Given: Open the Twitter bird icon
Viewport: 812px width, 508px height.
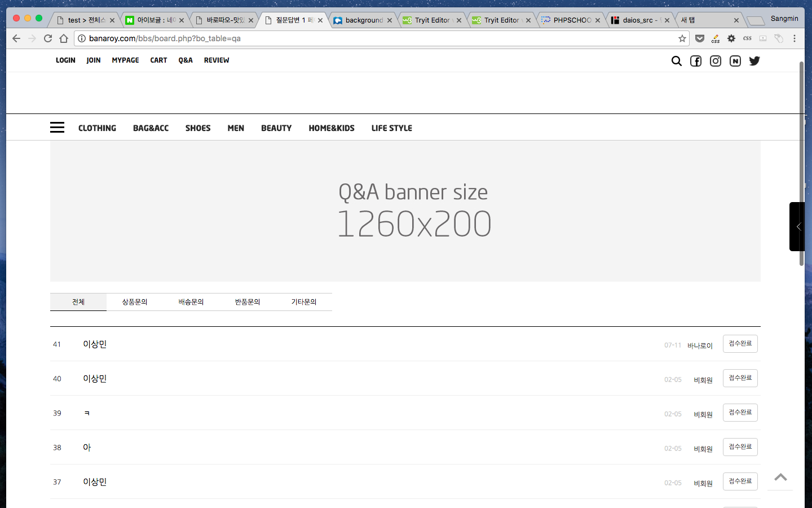Looking at the screenshot, I should click(754, 61).
